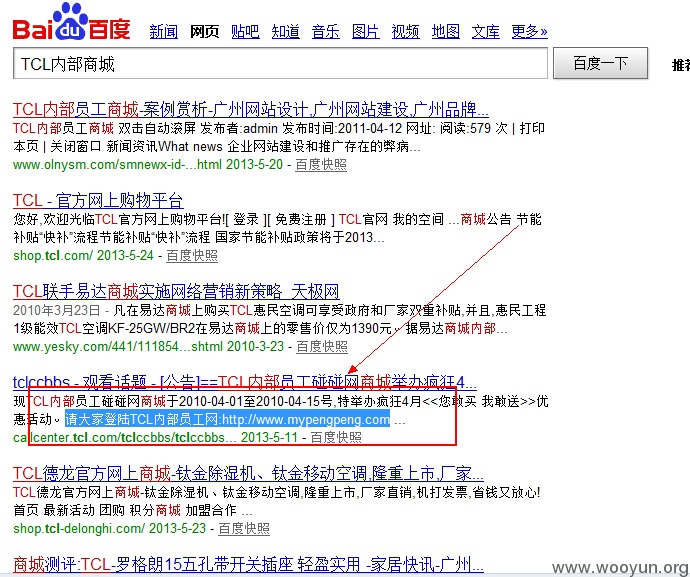The height and width of the screenshot is (577, 690).
Task: Click snippet text 发布者:admin 发布时间:2011-04-12
Action: [301, 129]
